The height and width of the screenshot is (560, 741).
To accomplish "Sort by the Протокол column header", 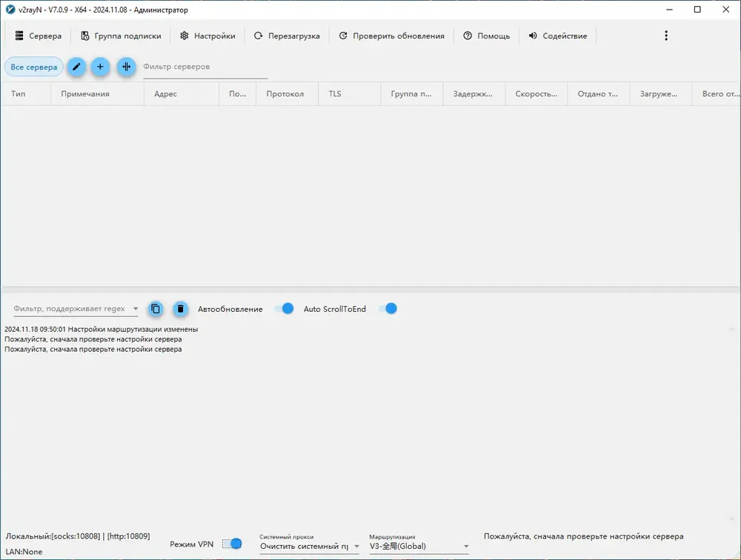I will 287,93.
